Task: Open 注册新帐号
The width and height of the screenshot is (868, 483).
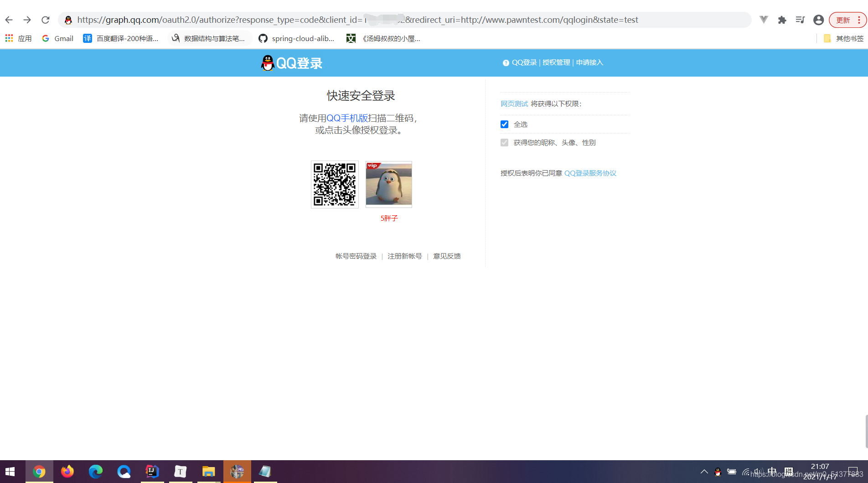Action: (x=405, y=256)
